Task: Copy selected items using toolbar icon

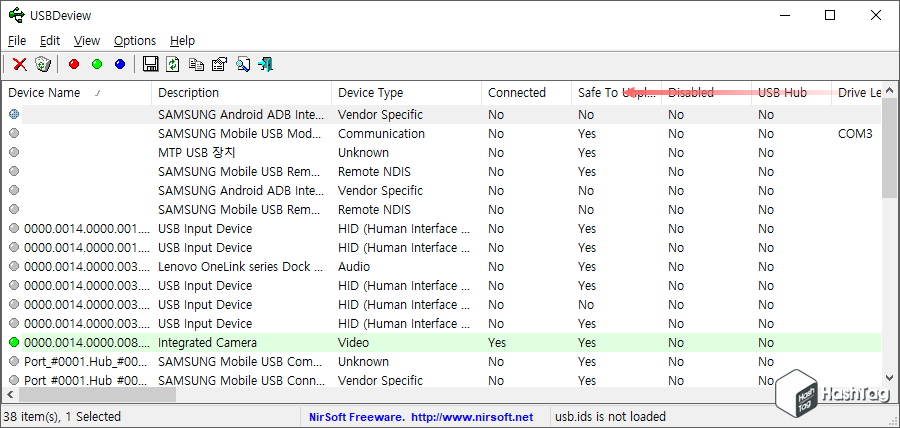Action: click(x=196, y=64)
